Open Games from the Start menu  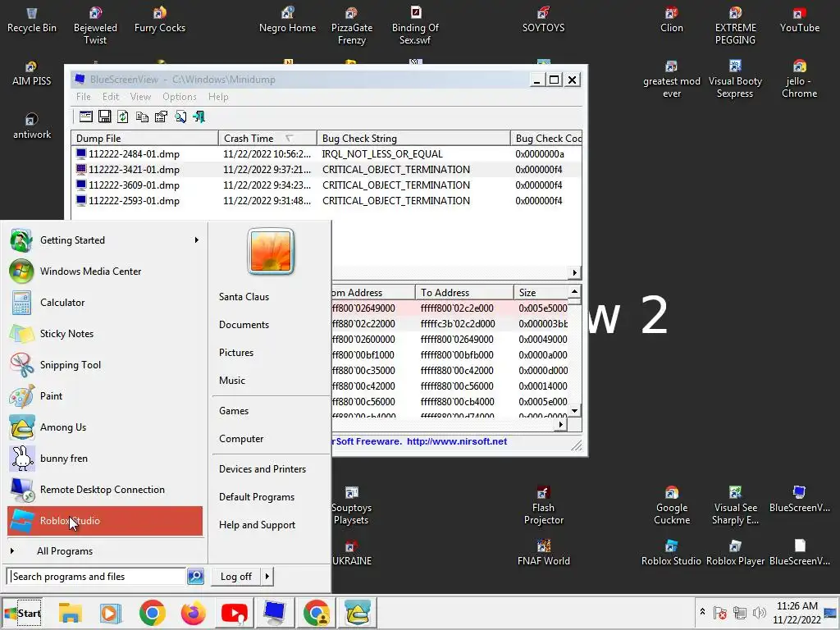tap(234, 411)
